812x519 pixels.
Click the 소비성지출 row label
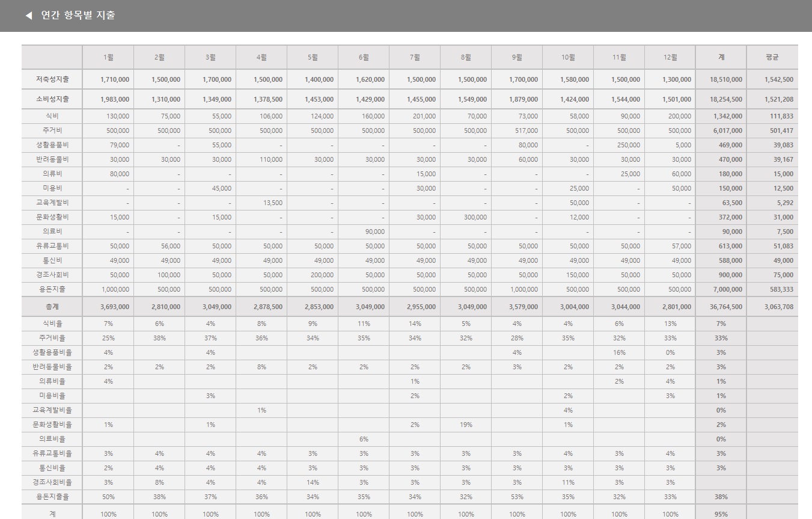click(x=52, y=99)
